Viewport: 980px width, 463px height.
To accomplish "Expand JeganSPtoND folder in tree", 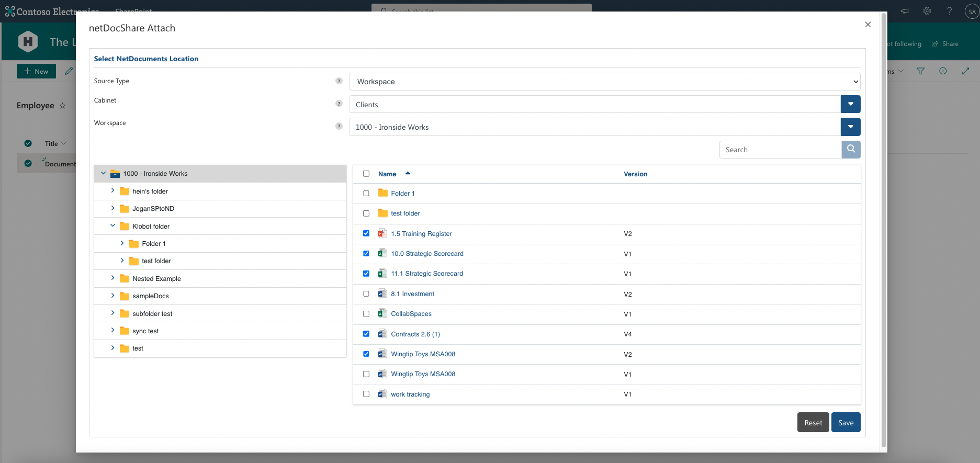I will [x=112, y=208].
